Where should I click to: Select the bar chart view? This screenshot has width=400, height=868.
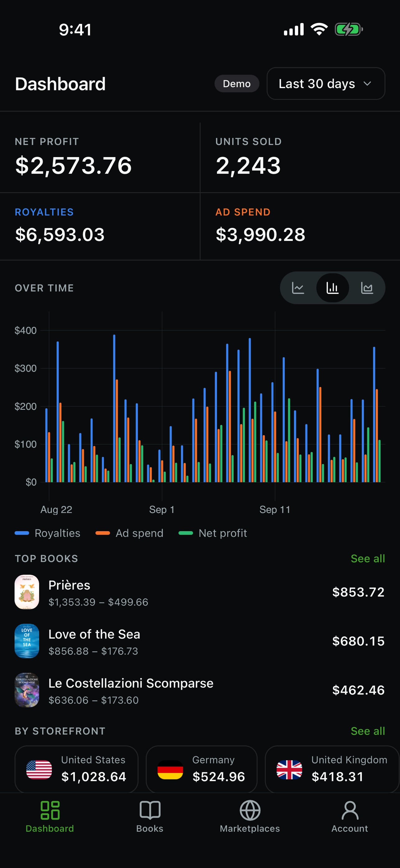pyautogui.click(x=333, y=288)
